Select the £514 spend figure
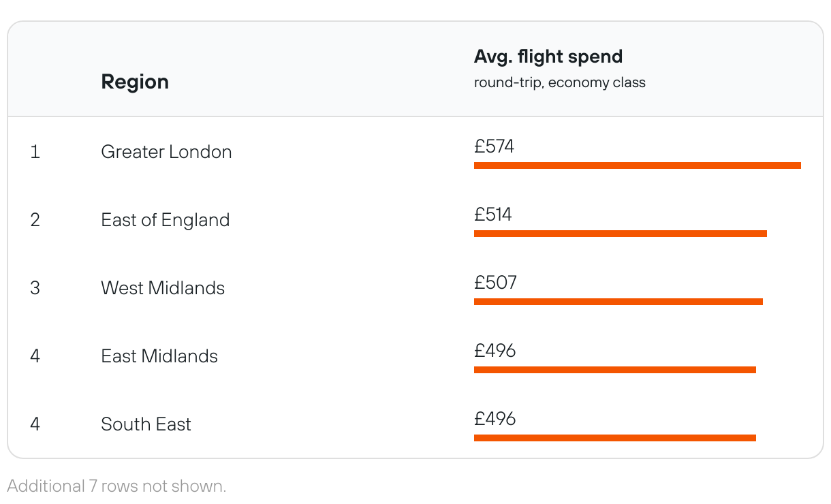 point(492,215)
